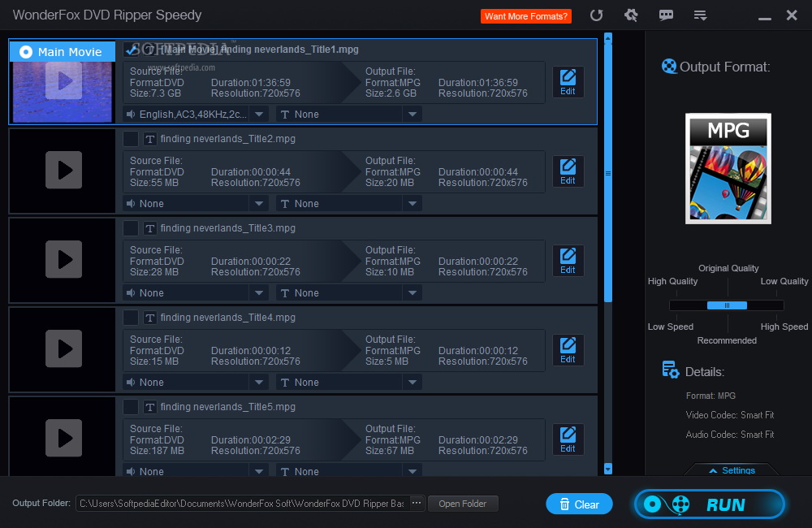Click the refresh/reload icon in title bar
Viewport: 812px width, 528px height.
click(596, 15)
